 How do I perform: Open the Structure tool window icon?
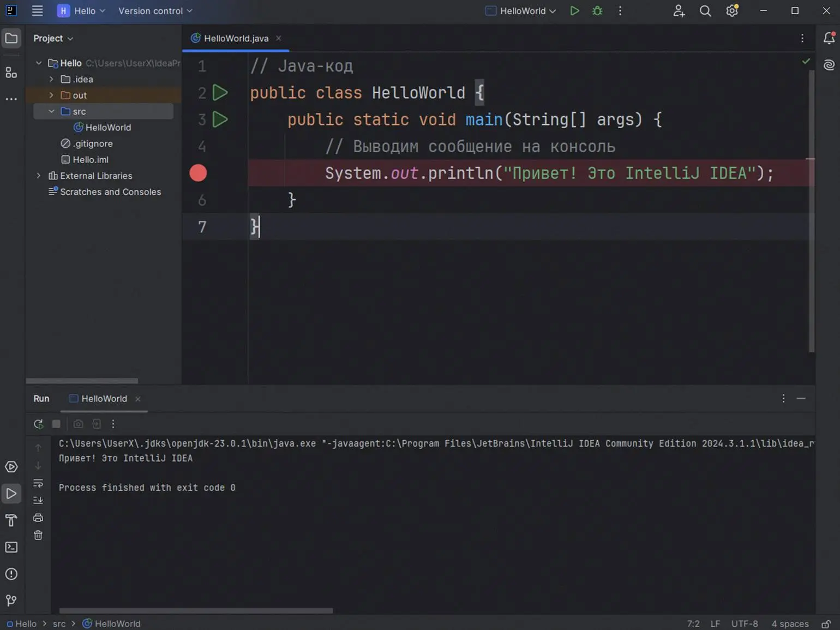coord(11,73)
